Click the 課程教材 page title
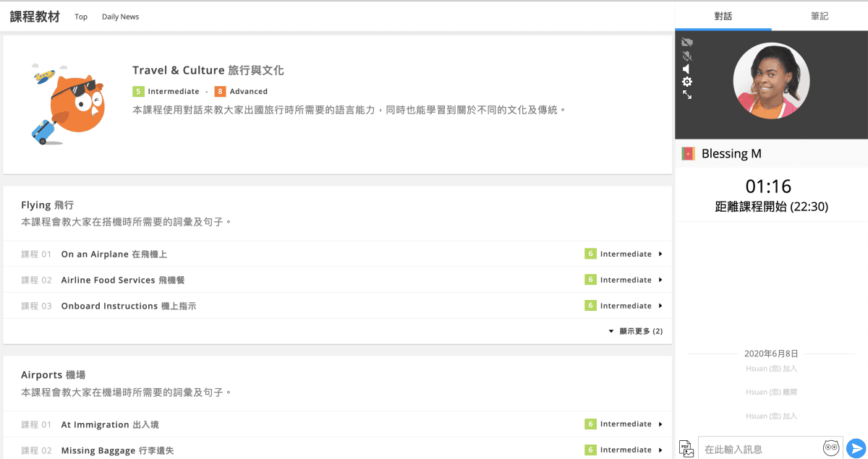The image size is (868, 459). 35,17
